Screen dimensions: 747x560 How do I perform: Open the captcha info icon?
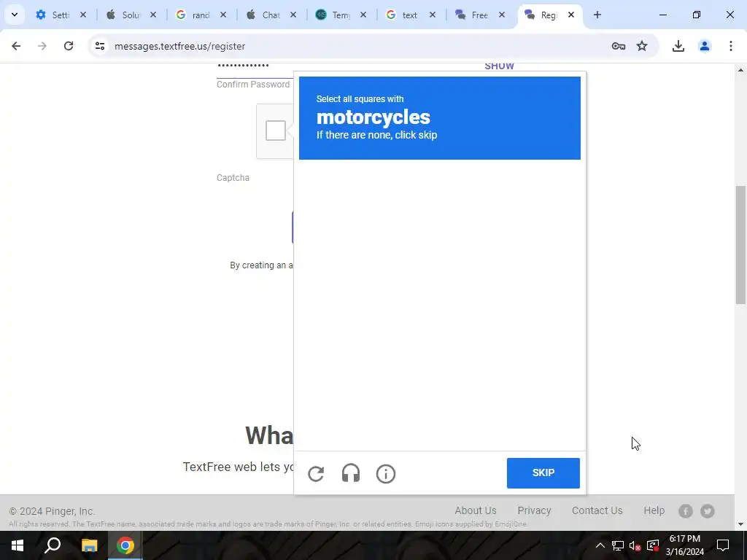386,474
